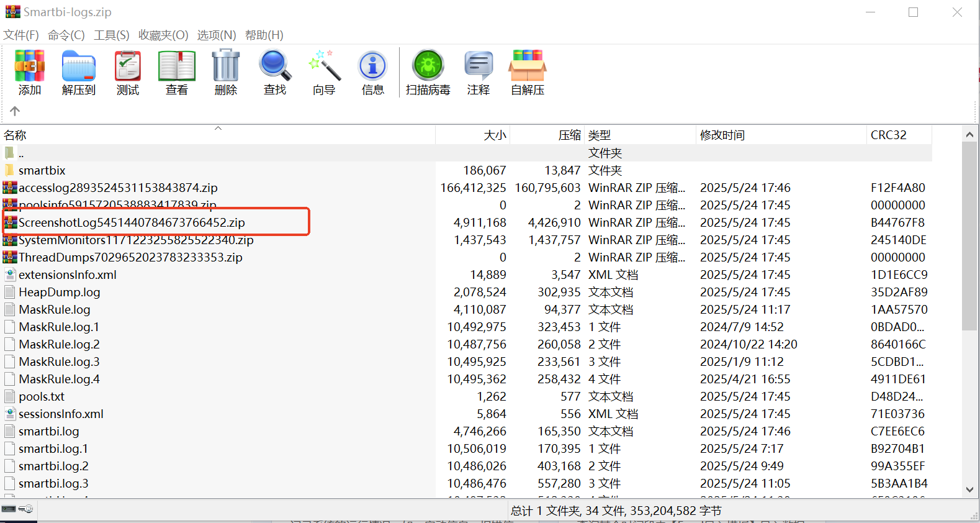Select MaskRule.log.4 file
Screen dimensions: 980x523
coord(59,379)
